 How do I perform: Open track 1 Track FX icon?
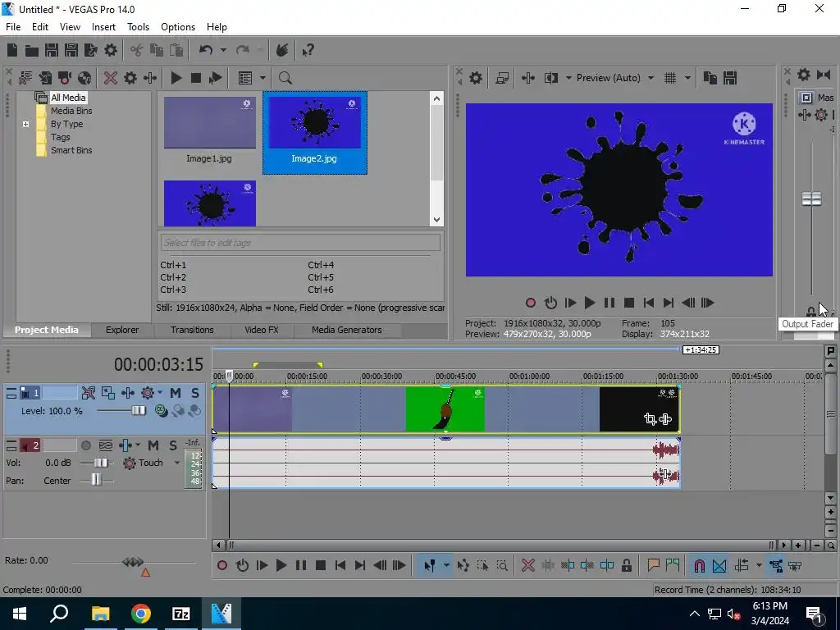pyautogui.click(x=128, y=393)
